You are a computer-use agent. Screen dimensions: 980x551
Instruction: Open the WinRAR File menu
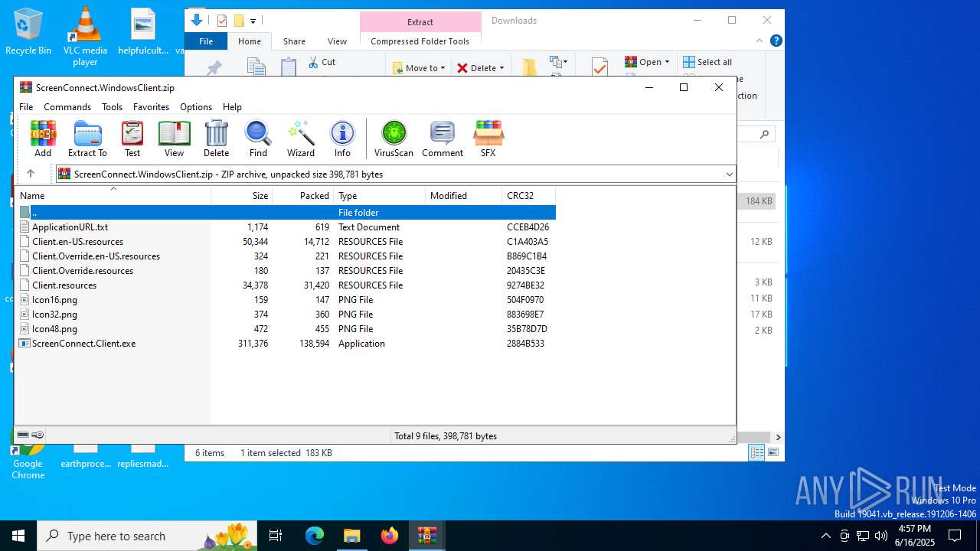pyautogui.click(x=26, y=107)
